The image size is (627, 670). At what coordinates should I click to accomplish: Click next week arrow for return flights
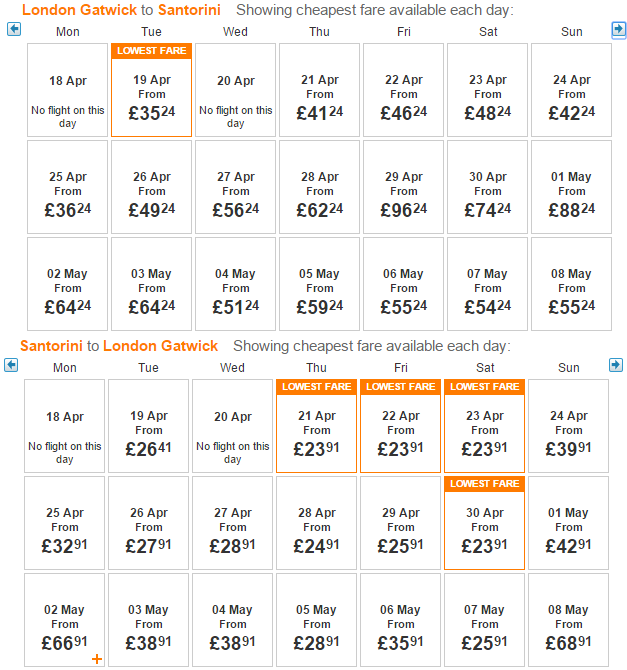click(x=616, y=365)
